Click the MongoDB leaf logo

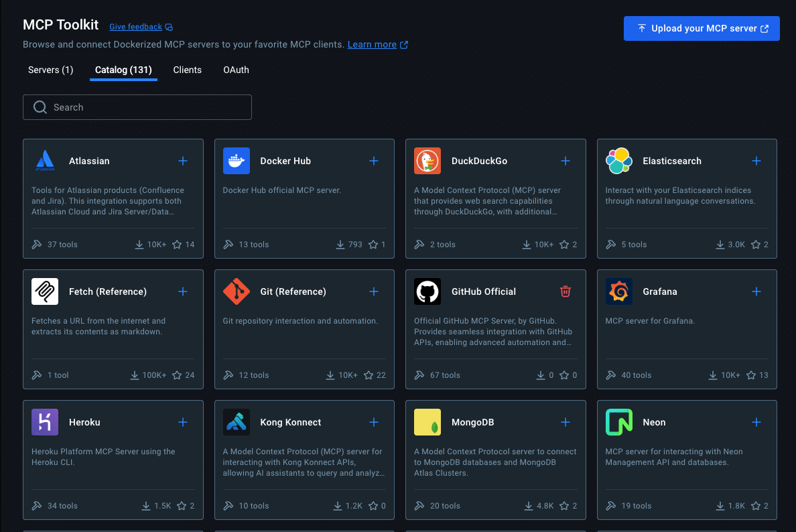pos(427,422)
